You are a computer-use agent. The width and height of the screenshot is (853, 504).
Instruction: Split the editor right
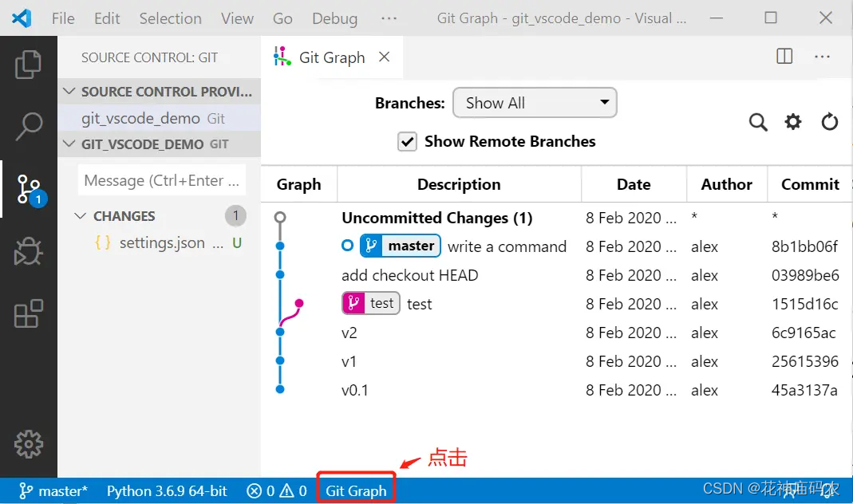tap(784, 56)
